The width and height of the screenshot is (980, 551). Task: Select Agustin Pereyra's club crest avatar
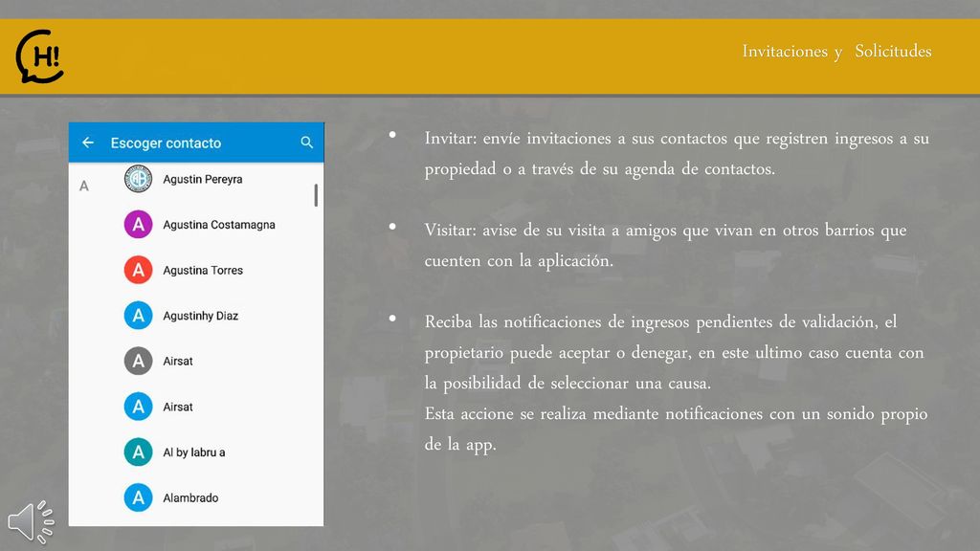pyautogui.click(x=138, y=179)
